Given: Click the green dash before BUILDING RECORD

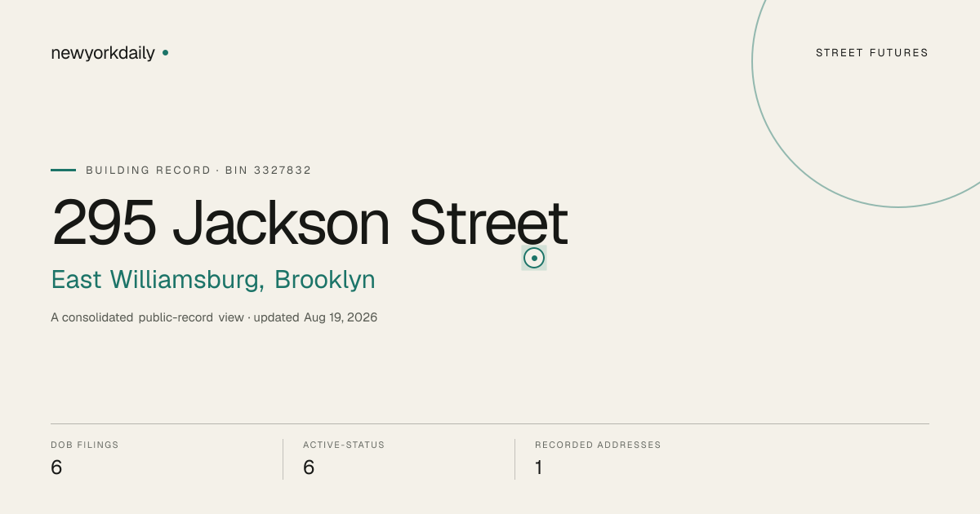Looking at the screenshot, I should 63,170.
